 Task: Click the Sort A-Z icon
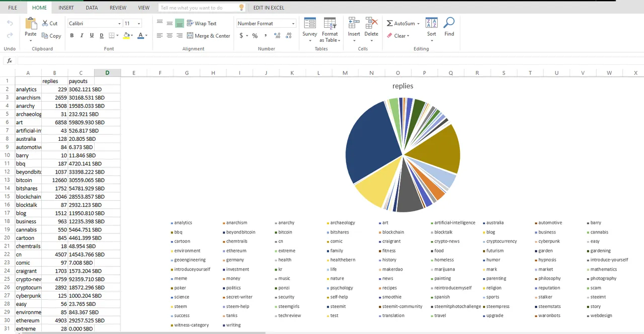click(x=432, y=24)
